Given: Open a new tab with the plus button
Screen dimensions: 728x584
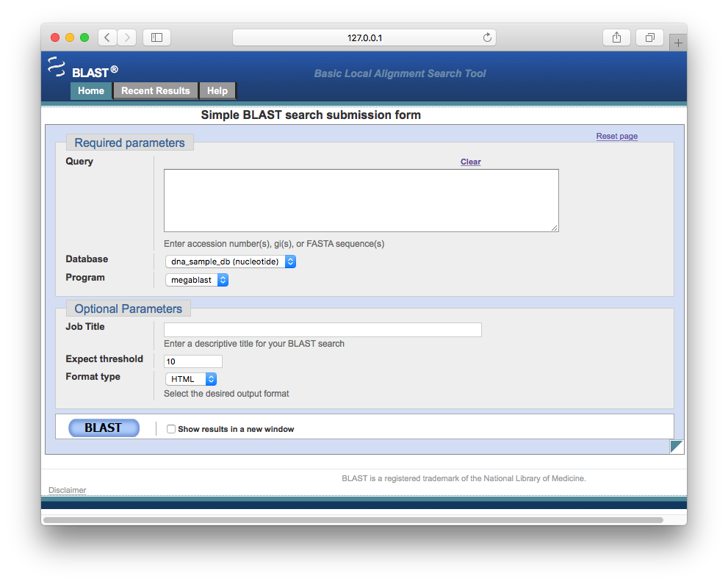Looking at the screenshot, I should pos(678,43).
